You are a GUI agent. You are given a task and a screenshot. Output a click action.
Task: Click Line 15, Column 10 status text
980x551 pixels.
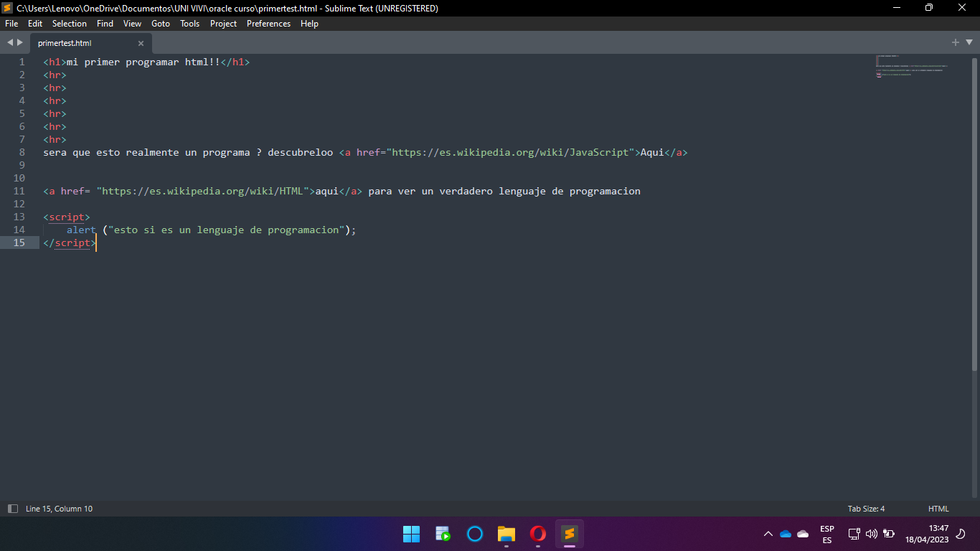[59, 509]
